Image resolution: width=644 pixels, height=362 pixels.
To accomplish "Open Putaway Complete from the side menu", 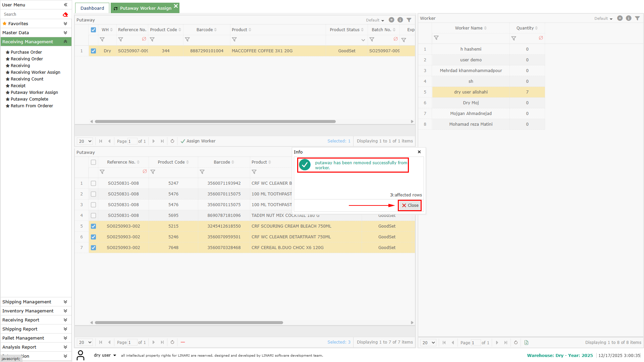I will pyautogui.click(x=29, y=99).
